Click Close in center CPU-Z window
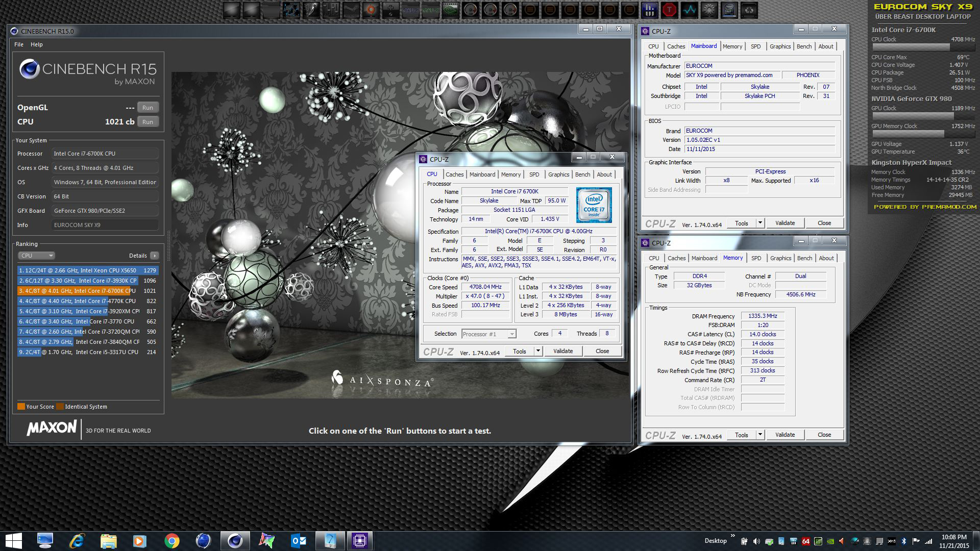 tap(602, 351)
